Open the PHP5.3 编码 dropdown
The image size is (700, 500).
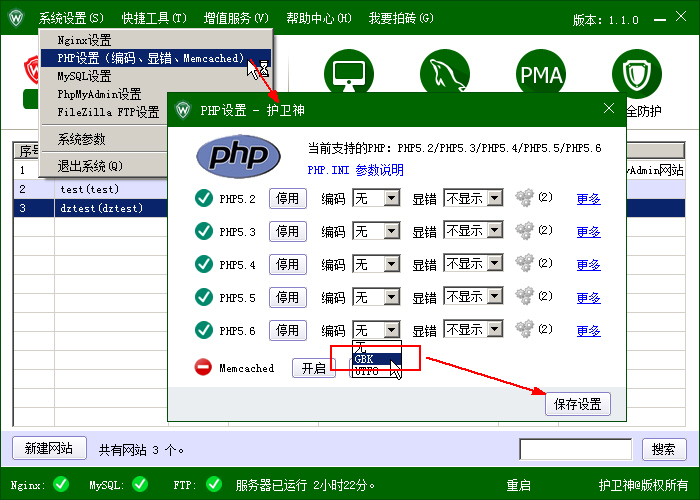pos(376,231)
